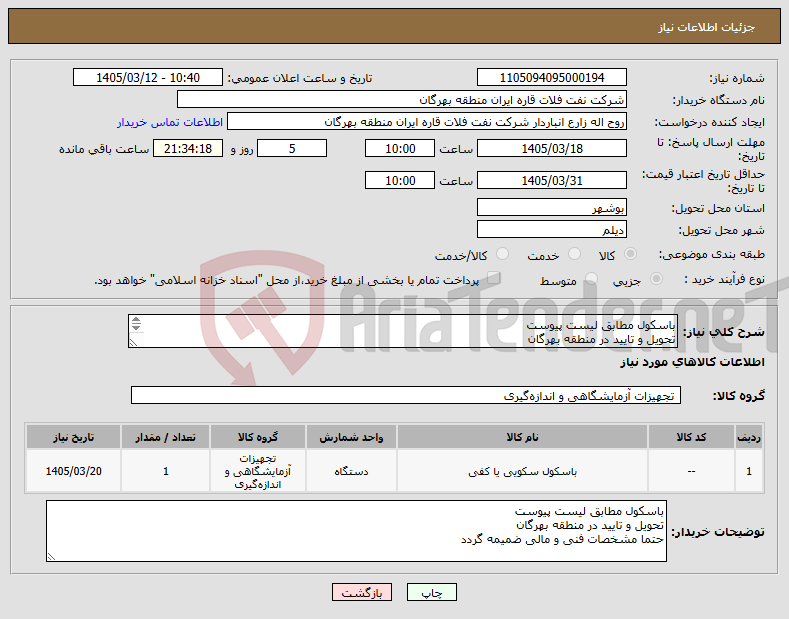Click the نام کالا column header
The width and height of the screenshot is (789, 619).
point(522,437)
